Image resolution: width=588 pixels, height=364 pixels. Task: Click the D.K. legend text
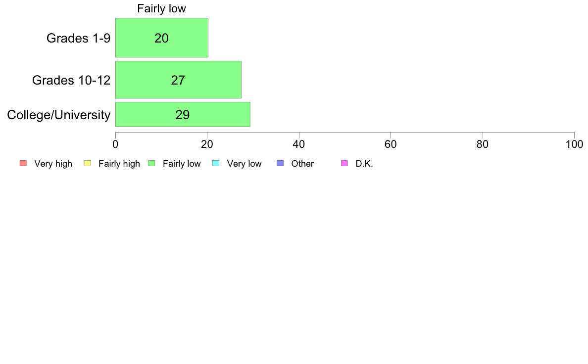click(364, 164)
